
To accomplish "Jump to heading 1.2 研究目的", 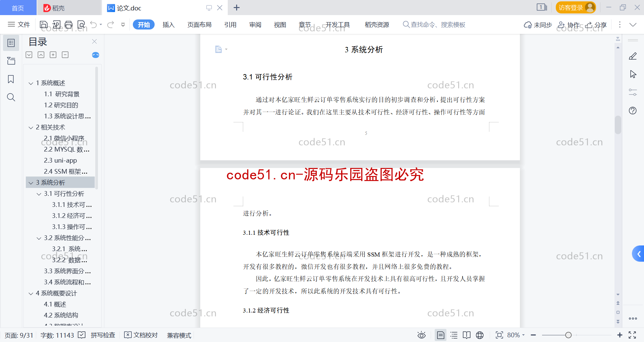I will [61, 105].
